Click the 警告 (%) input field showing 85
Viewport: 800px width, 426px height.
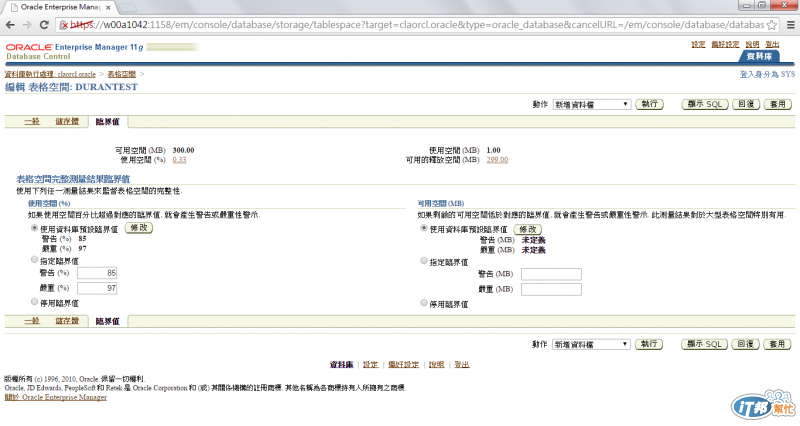[97, 273]
